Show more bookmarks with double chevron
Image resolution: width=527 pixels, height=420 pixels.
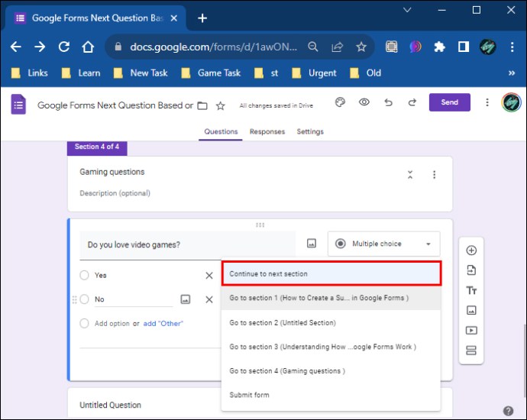(x=512, y=73)
